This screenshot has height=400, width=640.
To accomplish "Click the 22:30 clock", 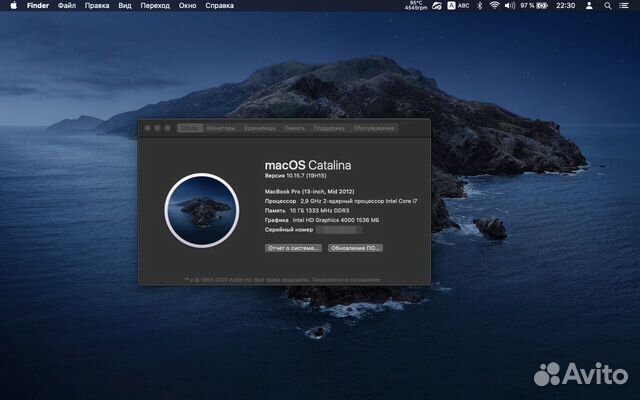I will pos(565,6).
